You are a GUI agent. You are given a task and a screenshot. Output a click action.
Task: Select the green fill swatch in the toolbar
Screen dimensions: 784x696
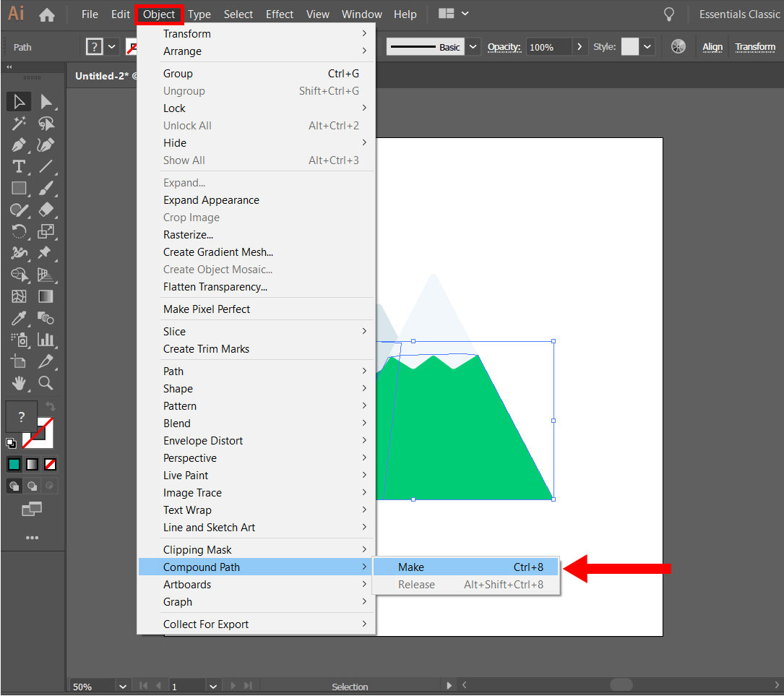[x=13, y=464]
